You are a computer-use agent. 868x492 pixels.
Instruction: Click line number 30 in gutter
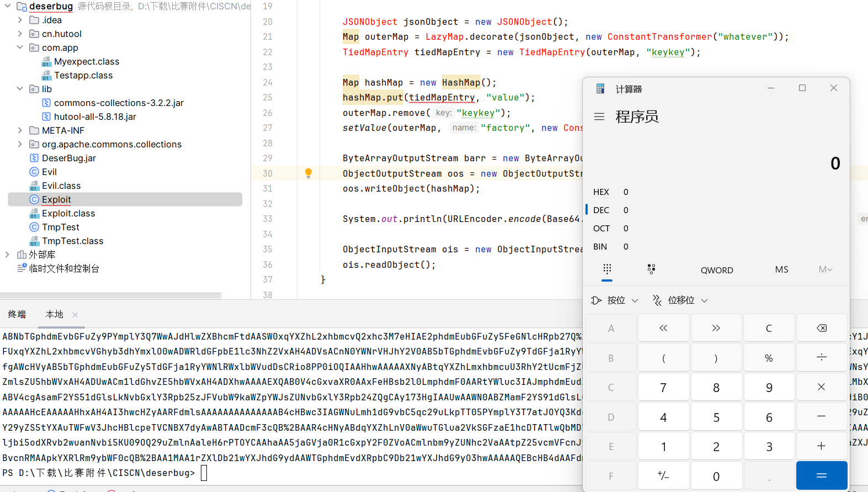[x=268, y=173]
